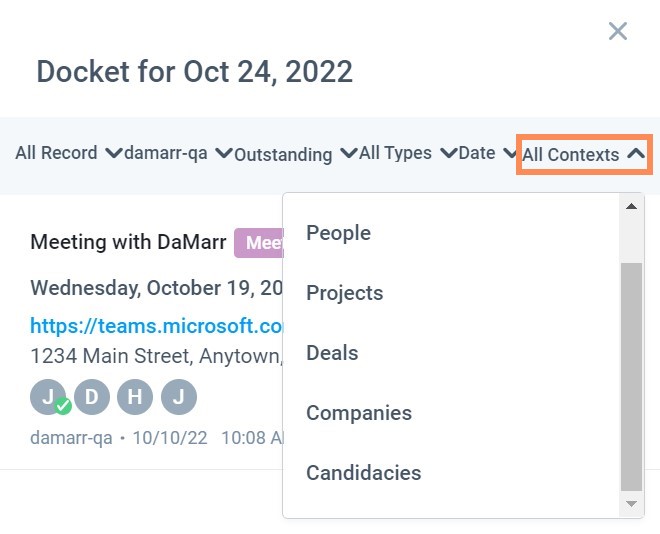Expand the Outstanding status filter
The image size is (660, 534).
pyautogui.click(x=296, y=154)
